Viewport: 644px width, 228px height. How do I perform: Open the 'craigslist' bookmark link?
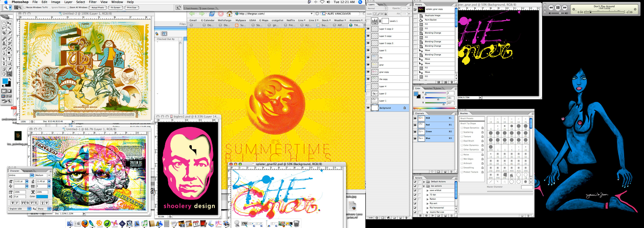(277, 20)
